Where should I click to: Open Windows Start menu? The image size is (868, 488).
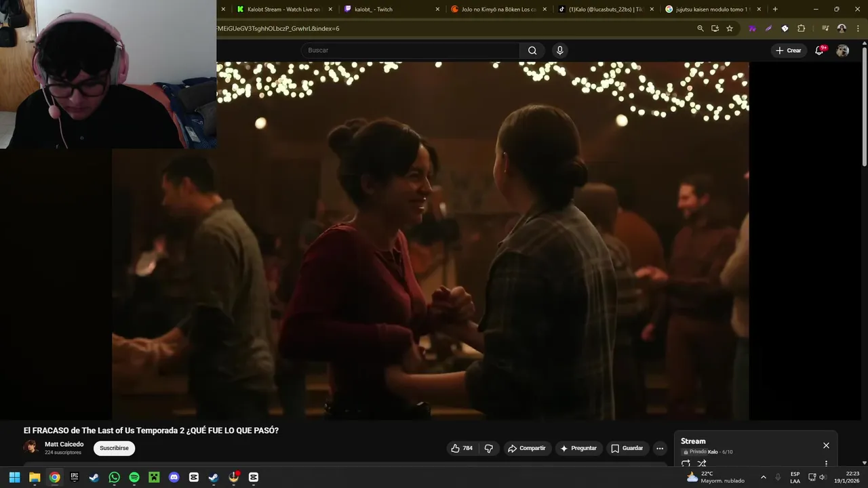[14, 477]
